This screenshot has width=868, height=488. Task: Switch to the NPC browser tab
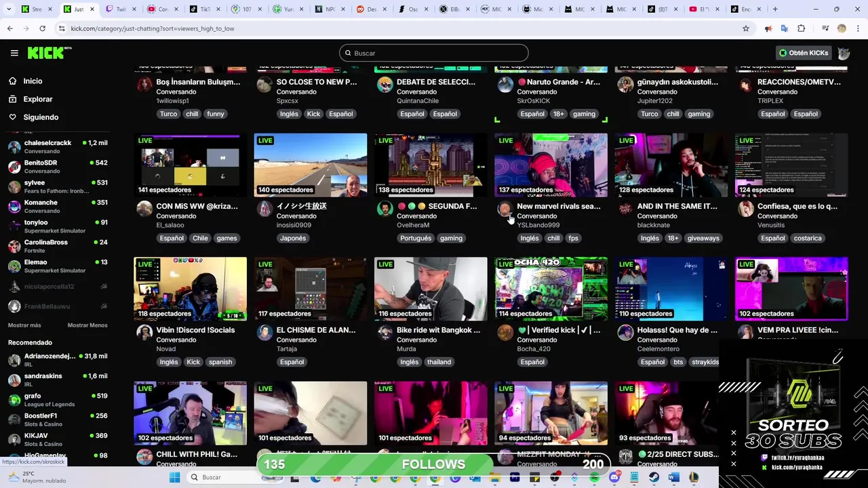tap(328, 9)
